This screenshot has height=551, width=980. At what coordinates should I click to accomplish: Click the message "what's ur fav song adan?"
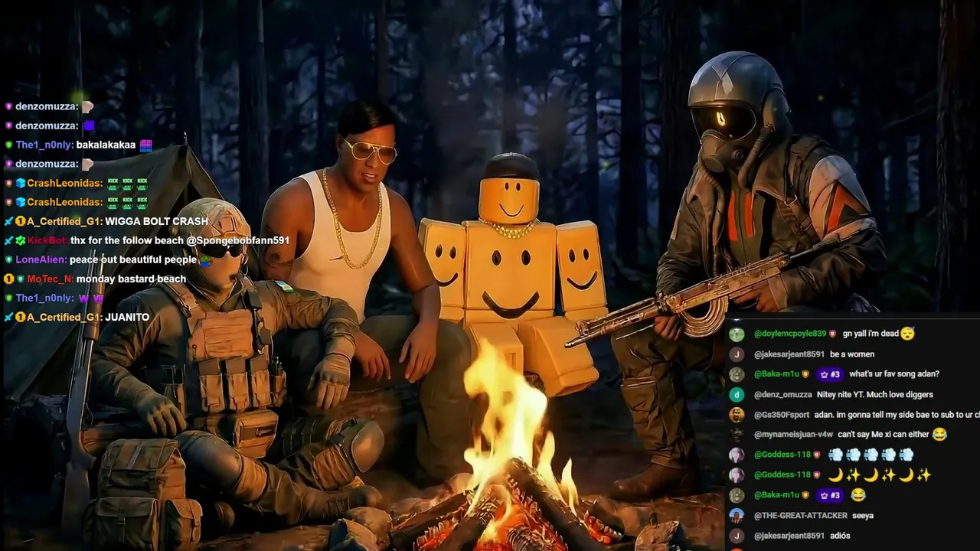894,374
